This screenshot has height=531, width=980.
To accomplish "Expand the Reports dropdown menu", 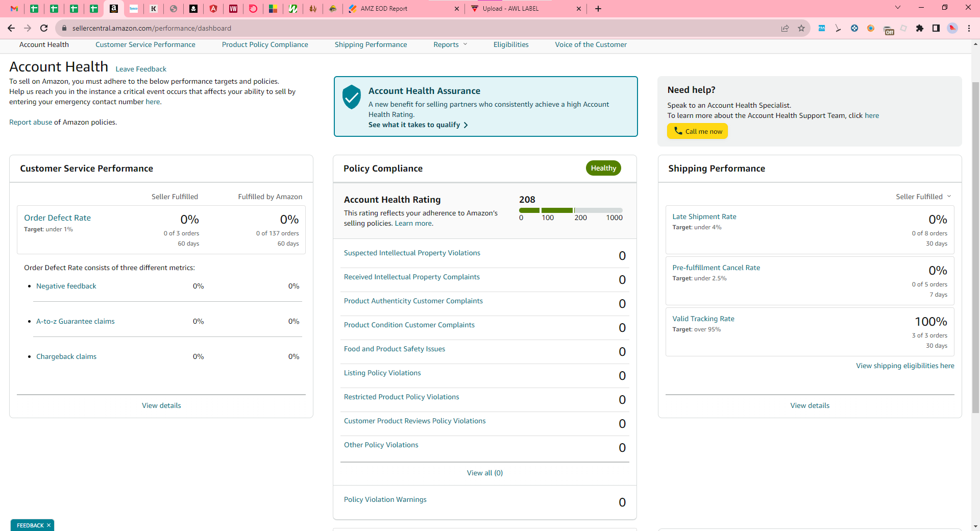I will point(450,45).
